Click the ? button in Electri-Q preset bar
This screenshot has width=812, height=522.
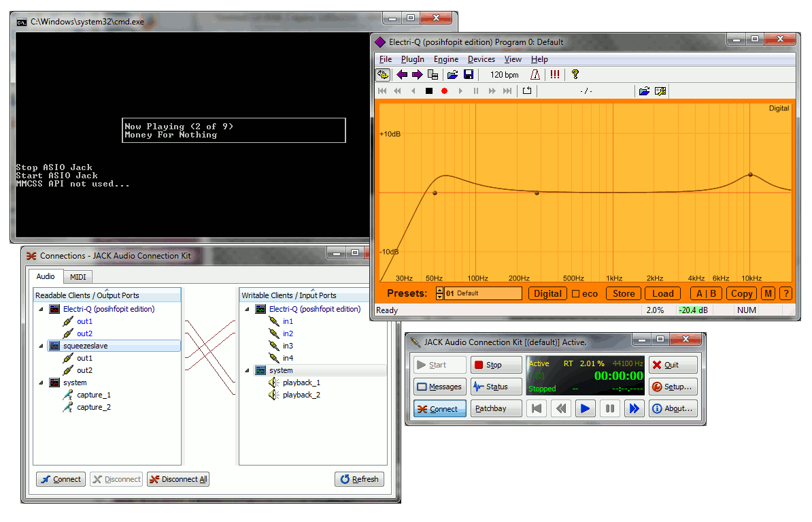click(x=785, y=294)
